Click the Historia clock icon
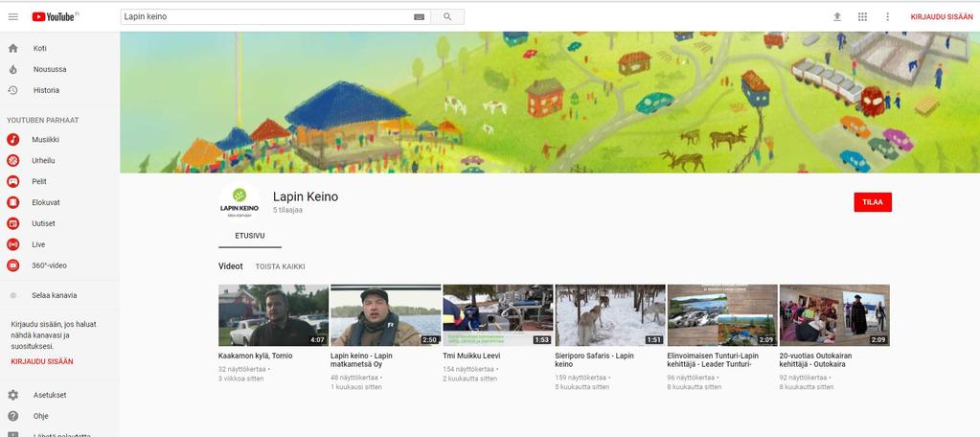Screen dimensions: 980x437 [x=13, y=90]
